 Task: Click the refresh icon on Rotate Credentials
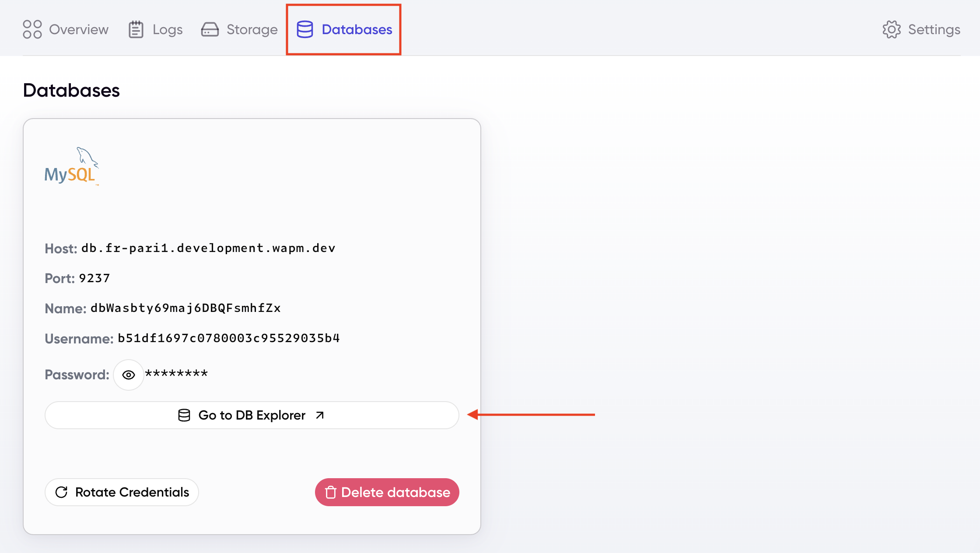click(x=62, y=492)
